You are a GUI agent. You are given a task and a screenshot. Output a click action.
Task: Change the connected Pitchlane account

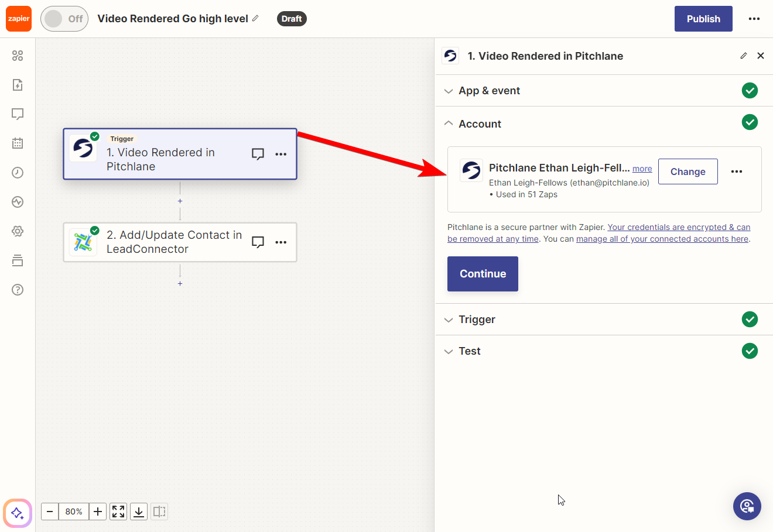(x=688, y=171)
